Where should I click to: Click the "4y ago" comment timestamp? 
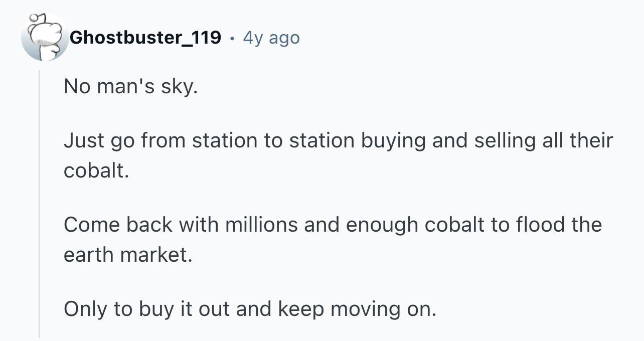click(x=271, y=38)
